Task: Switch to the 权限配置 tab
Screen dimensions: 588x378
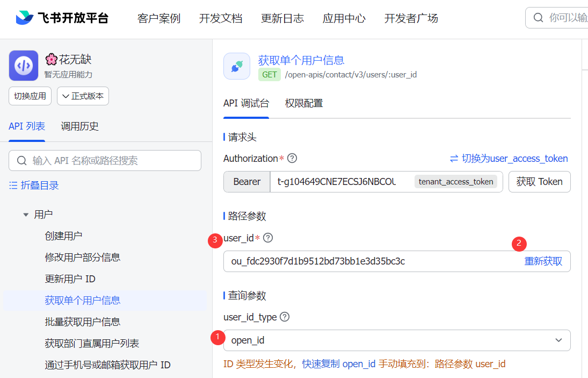Action: 304,103
